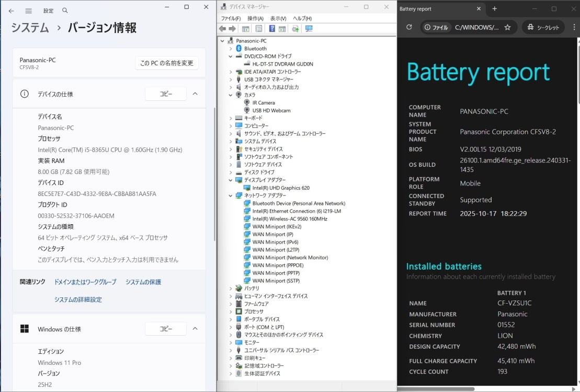
Task: Click the この PC の名前を変更 button
Action: click(x=166, y=63)
